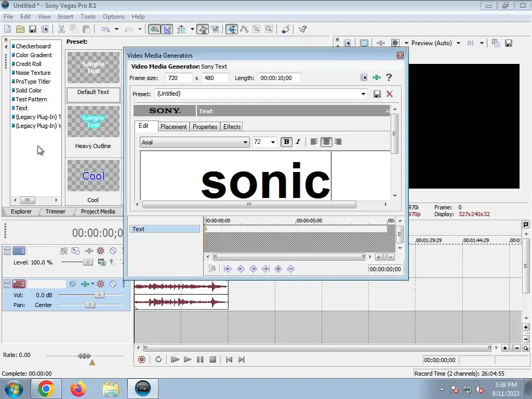Adjust the audio track Vol slider
The image size is (532, 399).
[x=99, y=295]
